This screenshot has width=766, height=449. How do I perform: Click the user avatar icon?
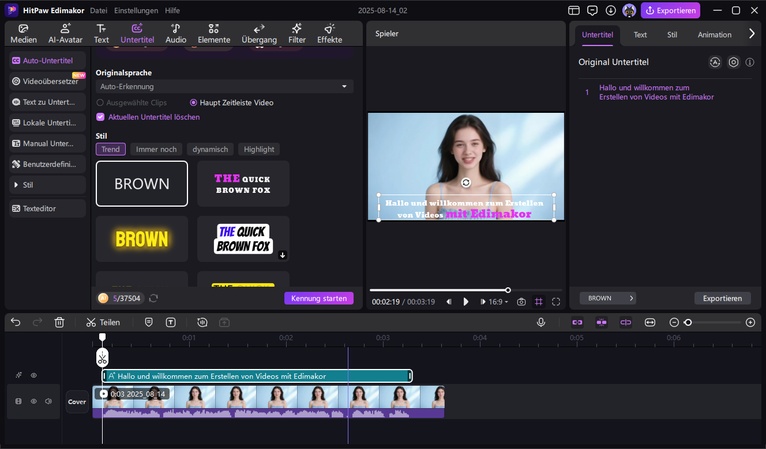coord(629,10)
